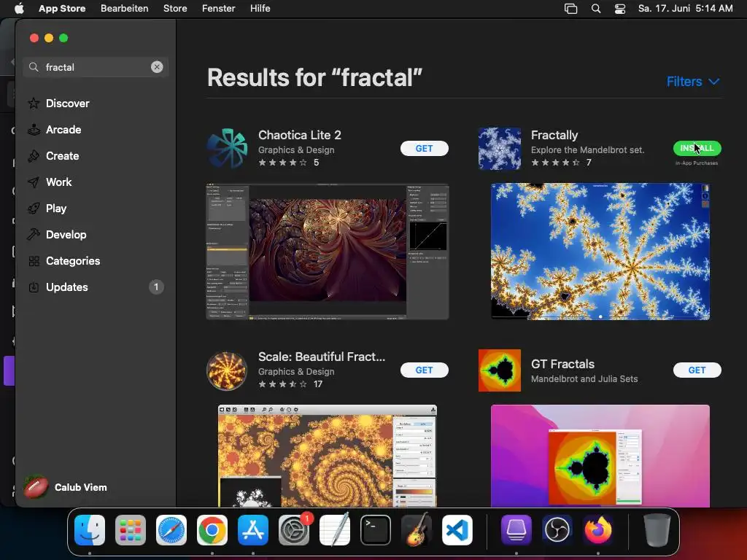Launch Visual Studio Code from the Dock
Viewport: 747px width, 560px height.
coord(457,530)
